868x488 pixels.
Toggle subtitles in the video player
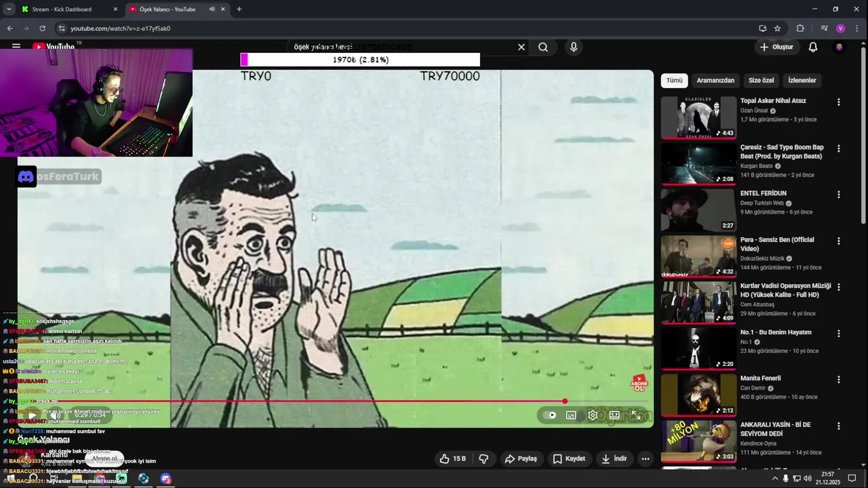click(x=571, y=415)
